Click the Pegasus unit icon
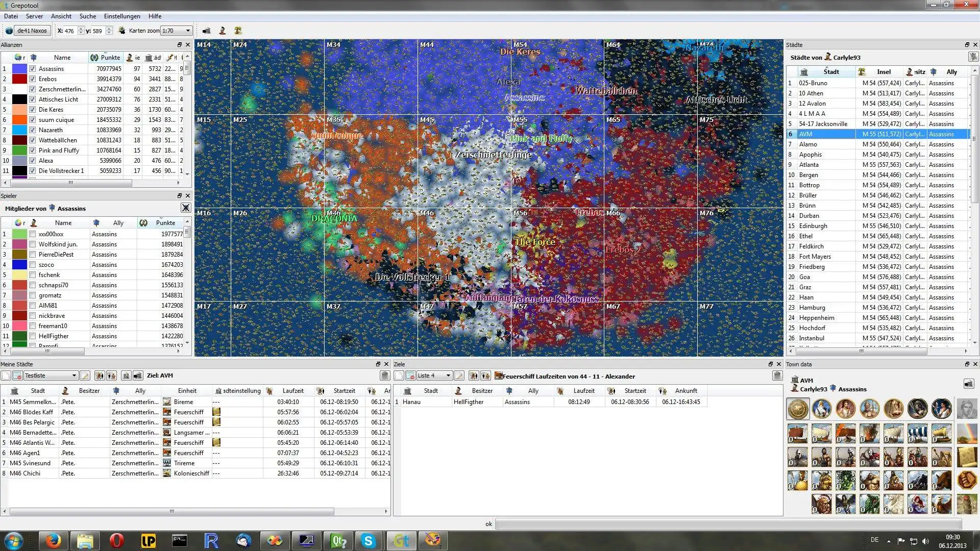Screen dimensions: 980x551 pyautogui.click(x=894, y=504)
